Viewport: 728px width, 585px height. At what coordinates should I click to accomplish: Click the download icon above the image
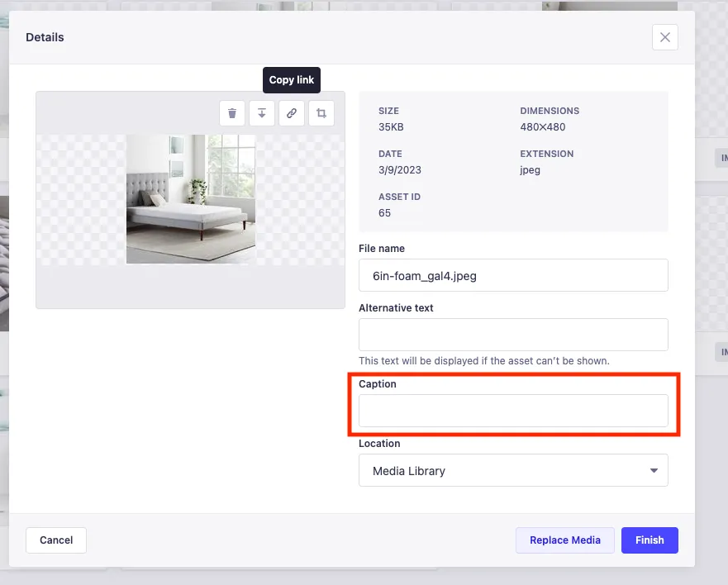[262, 113]
